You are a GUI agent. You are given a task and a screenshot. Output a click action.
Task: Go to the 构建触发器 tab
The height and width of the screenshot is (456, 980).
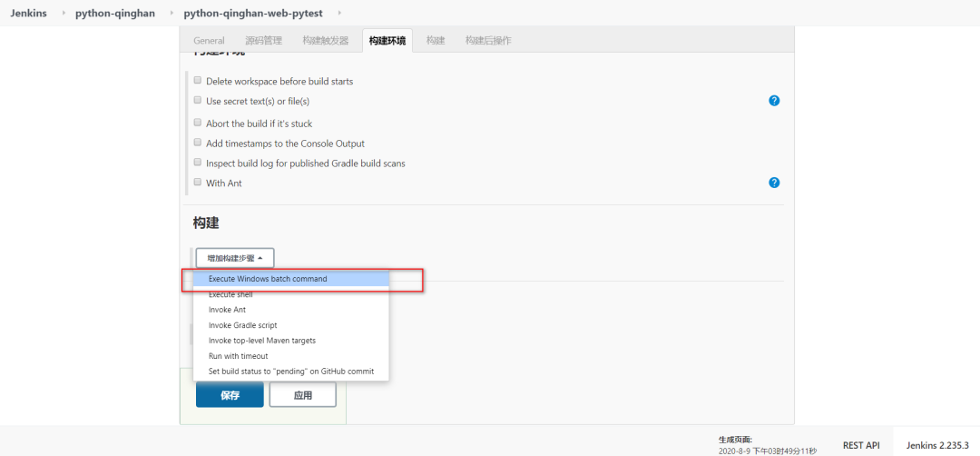(325, 41)
